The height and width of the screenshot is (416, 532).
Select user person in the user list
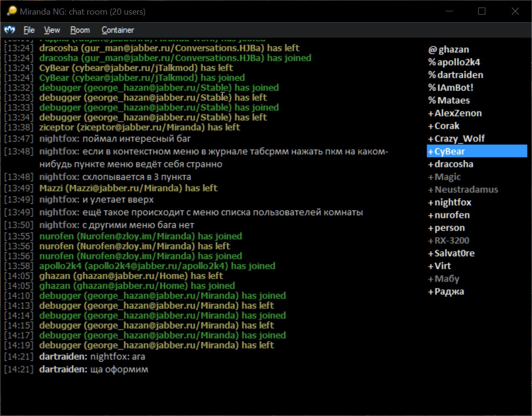tap(447, 228)
